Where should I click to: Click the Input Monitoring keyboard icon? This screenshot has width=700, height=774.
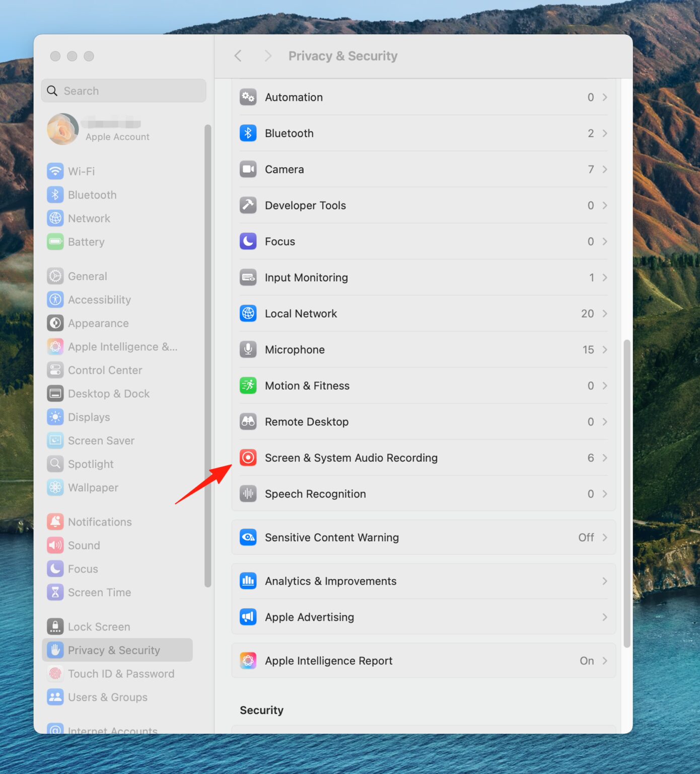(x=248, y=278)
